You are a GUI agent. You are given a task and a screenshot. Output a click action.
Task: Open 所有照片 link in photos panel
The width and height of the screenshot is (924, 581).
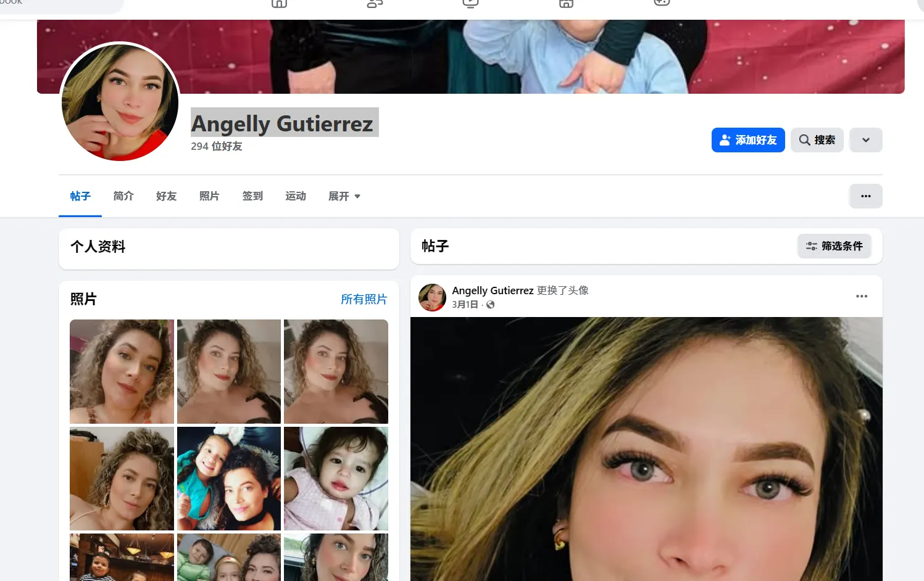point(364,299)
